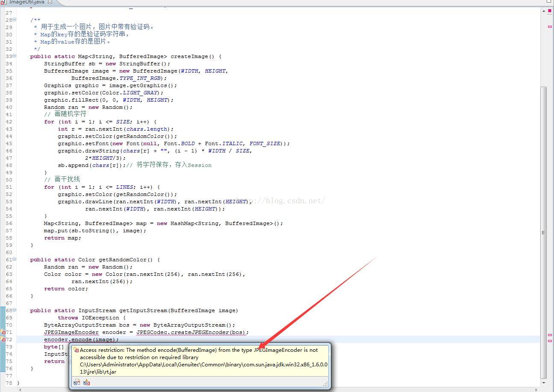Image resolution: width=554 pixels, height=392 pixels.
Task: Select the ImageUtil.java tab
Action: tap(26, 2)
